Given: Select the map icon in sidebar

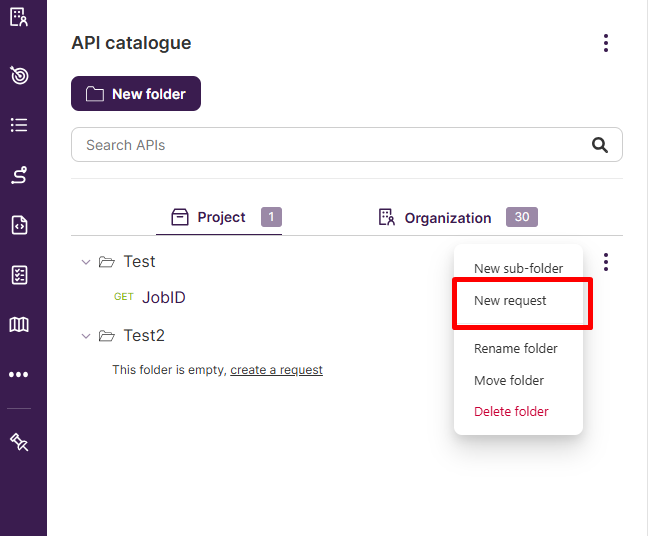Looking at the screenshot, I should (19, 324).
